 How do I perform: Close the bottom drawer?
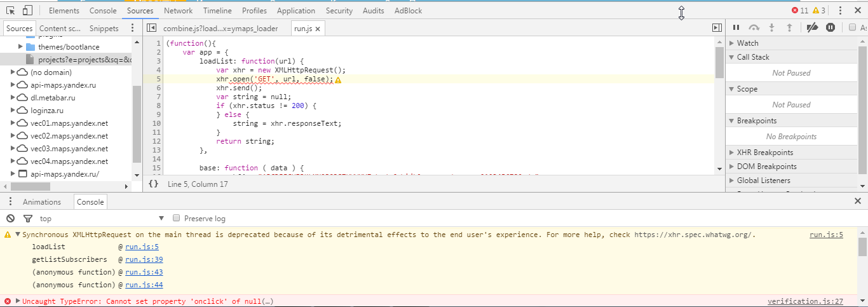pos(858,201)
